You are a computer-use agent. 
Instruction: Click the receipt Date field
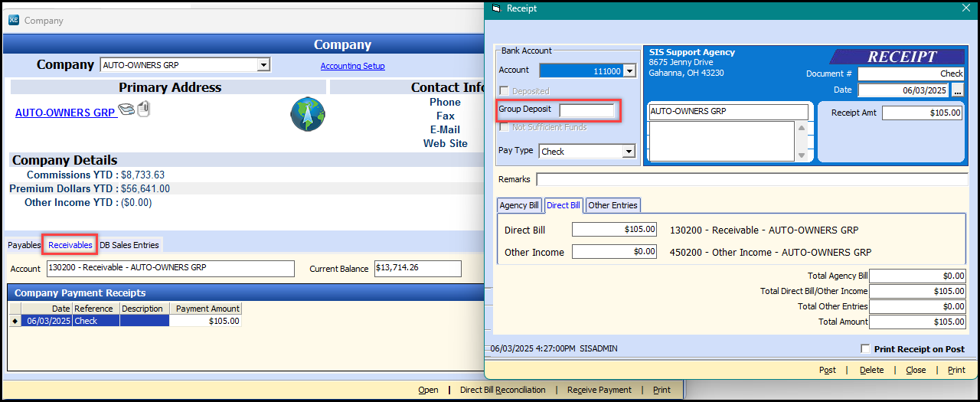pos(903,90)
